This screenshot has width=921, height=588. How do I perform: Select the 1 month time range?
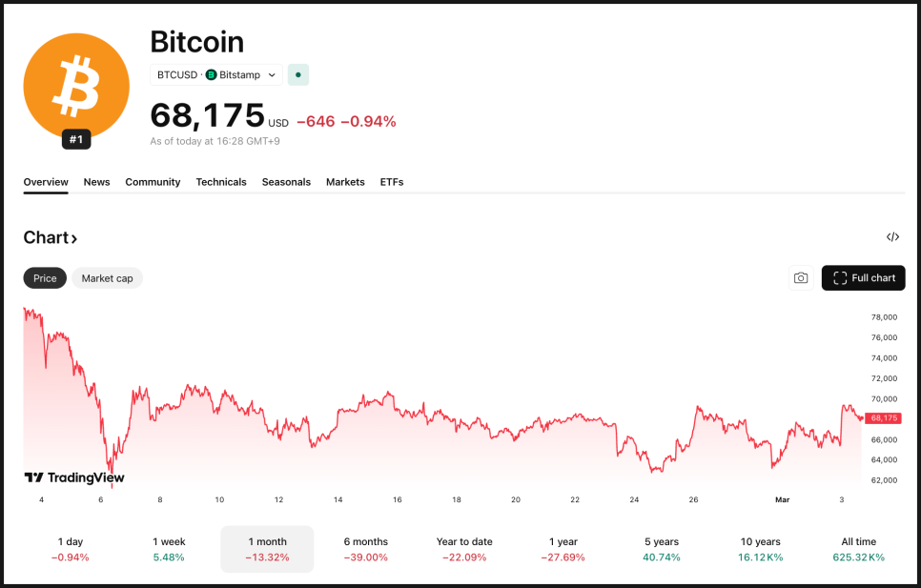point(267,549)
